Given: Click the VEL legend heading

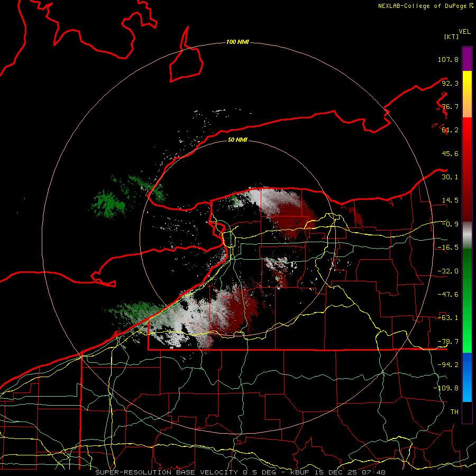Looking at the screenshot, I should [x=464, y=32].
